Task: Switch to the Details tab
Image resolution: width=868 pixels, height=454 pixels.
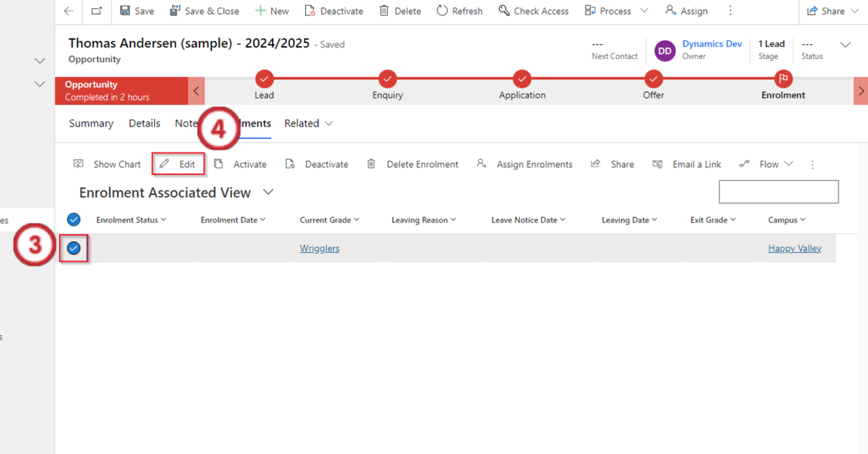Action: tap(144, 123)
